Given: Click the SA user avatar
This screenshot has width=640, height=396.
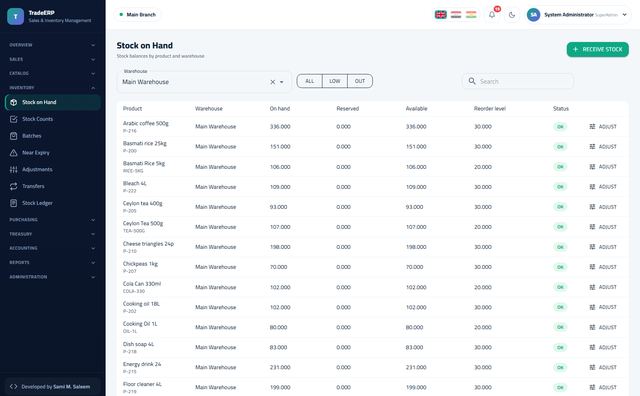Looking at the screenshot, I should pos(533,15).
